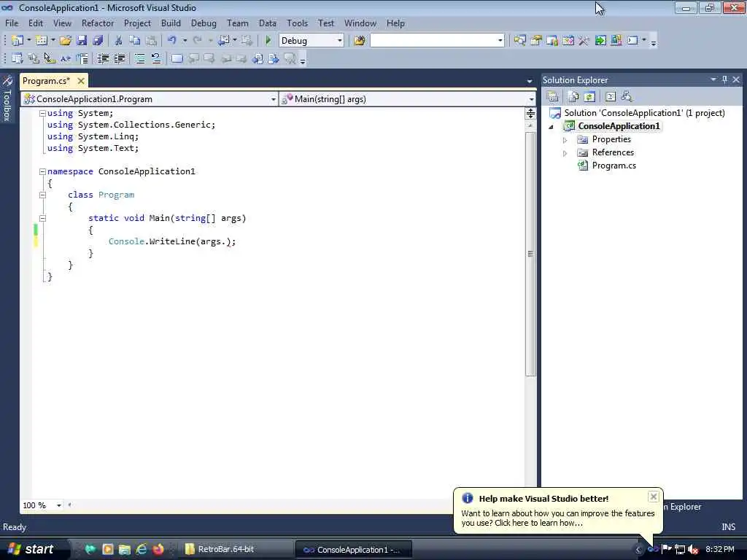Open the Undo history dropdown arrow
The height and width of the screenshot is (560, 747).
point(185,41)
